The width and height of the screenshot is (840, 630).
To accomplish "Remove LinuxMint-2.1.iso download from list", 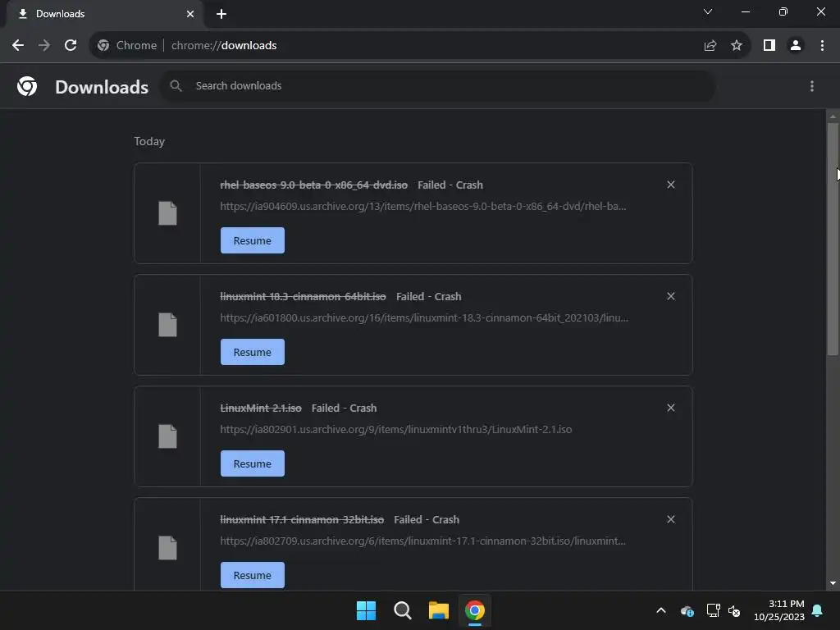I will click(x=671, y=408).
